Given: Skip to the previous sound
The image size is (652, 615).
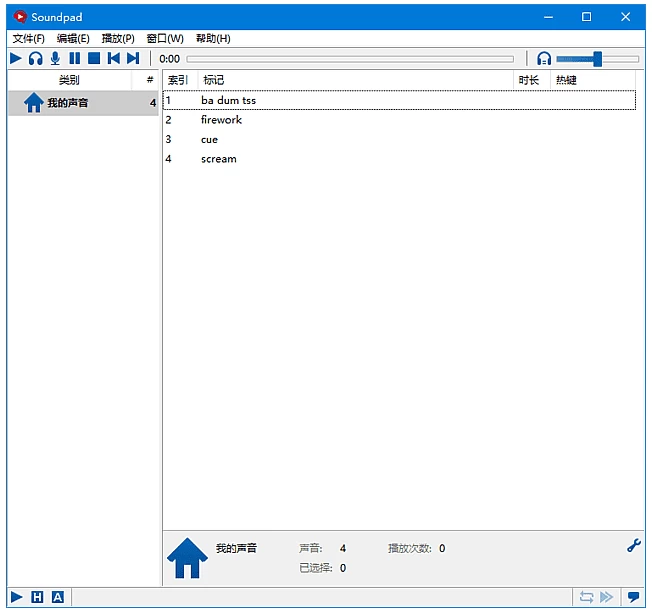Looking at the screenshot, I should pos(113,59).
